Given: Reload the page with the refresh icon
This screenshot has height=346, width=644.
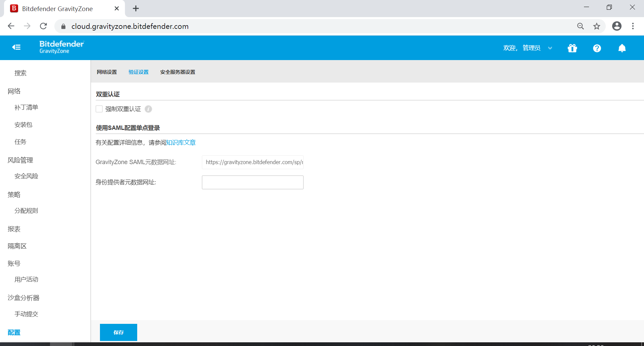Looking at the screenshot, I should [43, 26].
